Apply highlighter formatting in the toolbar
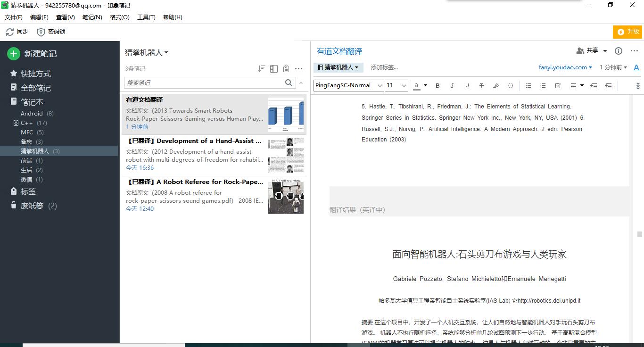The height and width of the screenshot is (347, 644). [x=496, y=85]
